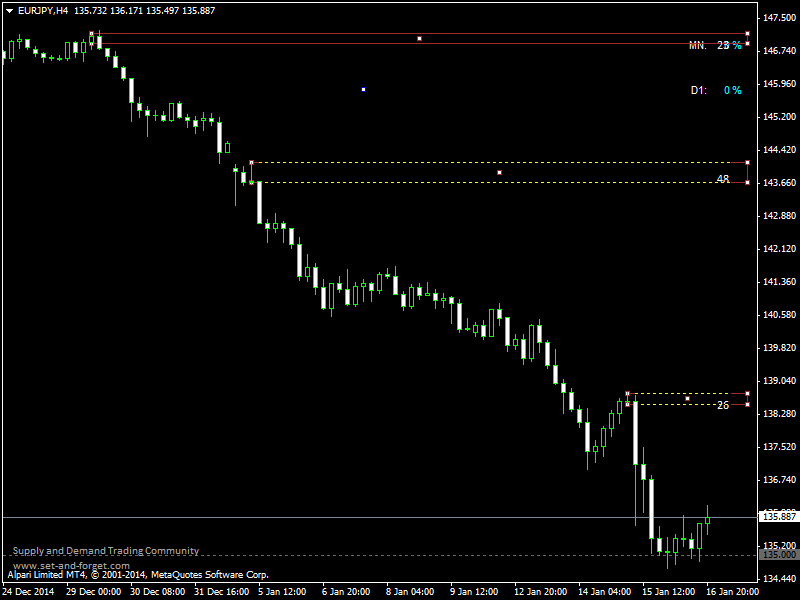Viewport: 800px width, 600px height.
Task: Click time scale label 30 Dec 08:00
Action: pyautogui.click(x=157, y=592)
